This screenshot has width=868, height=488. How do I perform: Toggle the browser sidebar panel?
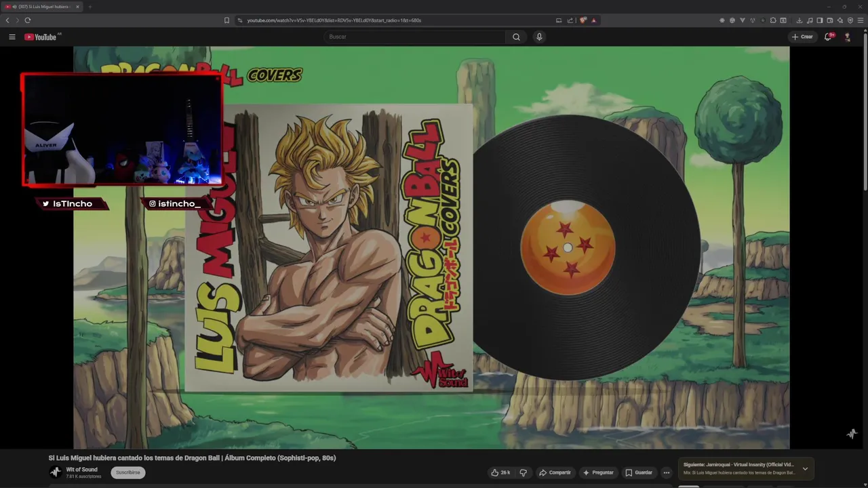click(820, 20)
